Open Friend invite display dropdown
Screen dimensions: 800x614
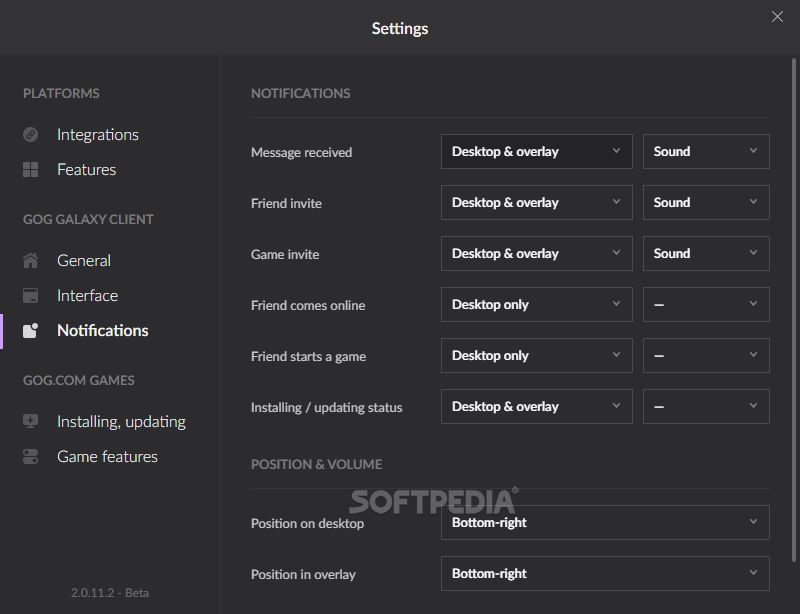pyautogui.click(x=537, y=203)
